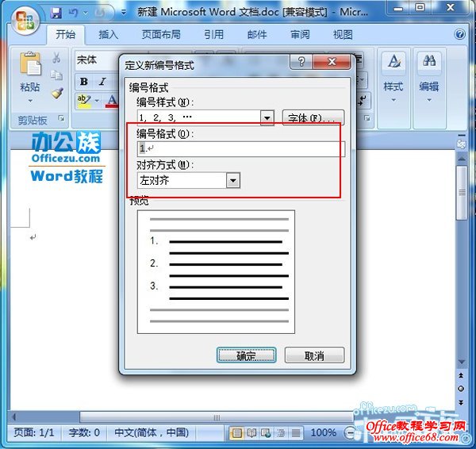Open the 页面布局 tab
The height and width of the screenshot is (449, 476).
click(x=161, y=35)
